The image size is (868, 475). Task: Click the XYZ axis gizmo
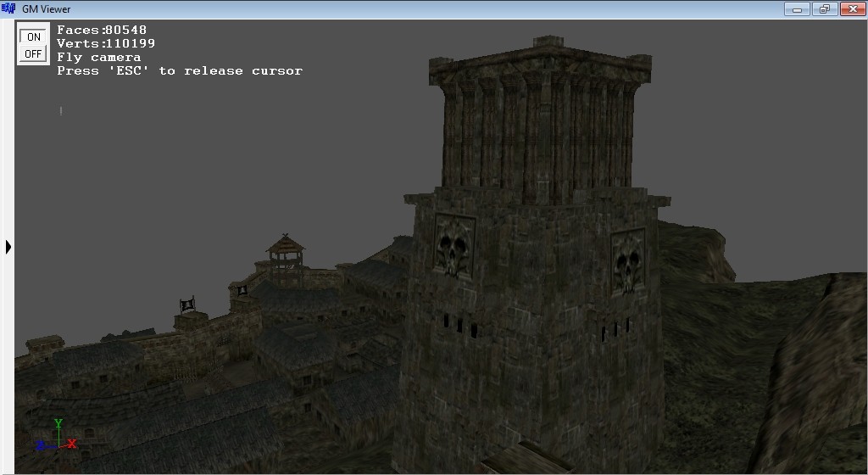point(57,436)
